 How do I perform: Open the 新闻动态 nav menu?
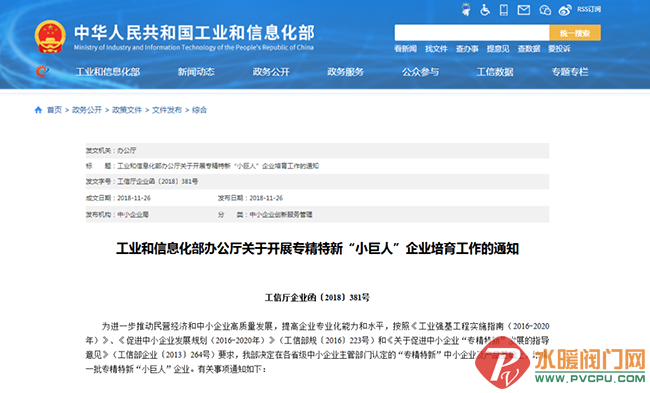[196, 72]
